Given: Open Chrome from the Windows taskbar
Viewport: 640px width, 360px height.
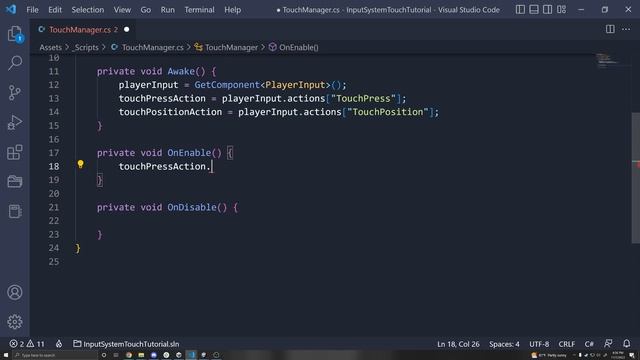Looking at the screenshot, I should (129, 355).
